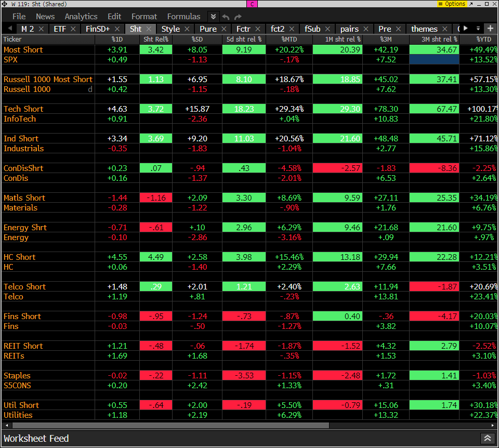The width and height of the screenshot is (499, 448).
Task: Add a new worksheet tab with plus icon
Action: tap(490, 28)
